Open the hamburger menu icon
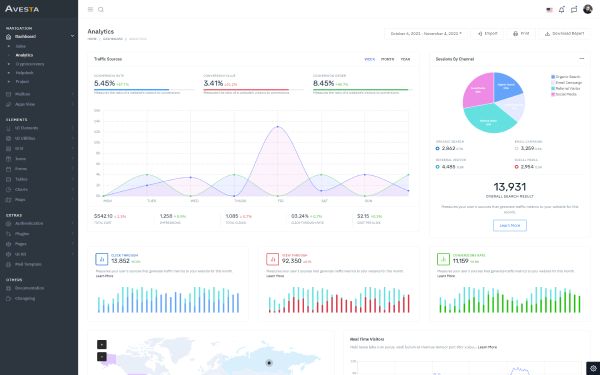The height and width of the screenshot is (375, 600). tap(90, 10)
